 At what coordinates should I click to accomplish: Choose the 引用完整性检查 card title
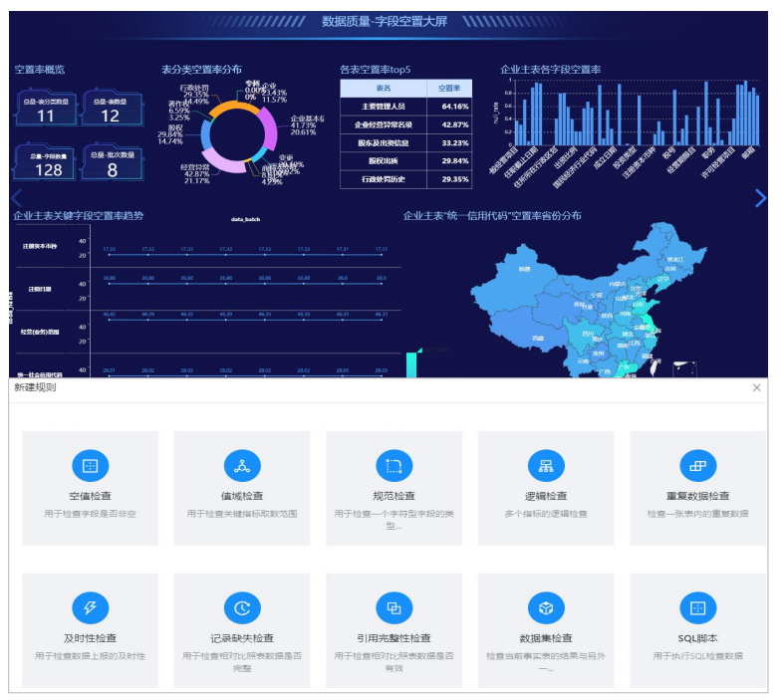(x=394, y=638)
